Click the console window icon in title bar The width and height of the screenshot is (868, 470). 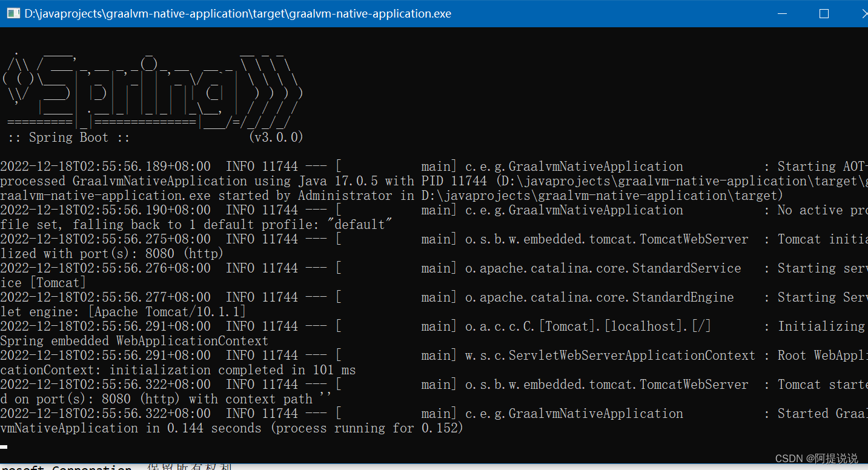[12, 13]
